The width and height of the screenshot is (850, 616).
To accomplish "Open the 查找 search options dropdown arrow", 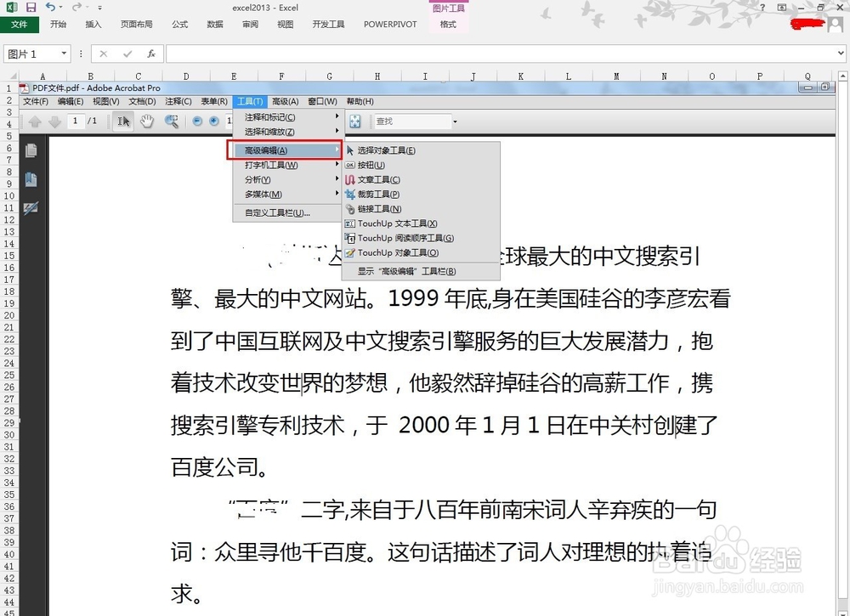I will click(x=455, y=122).
